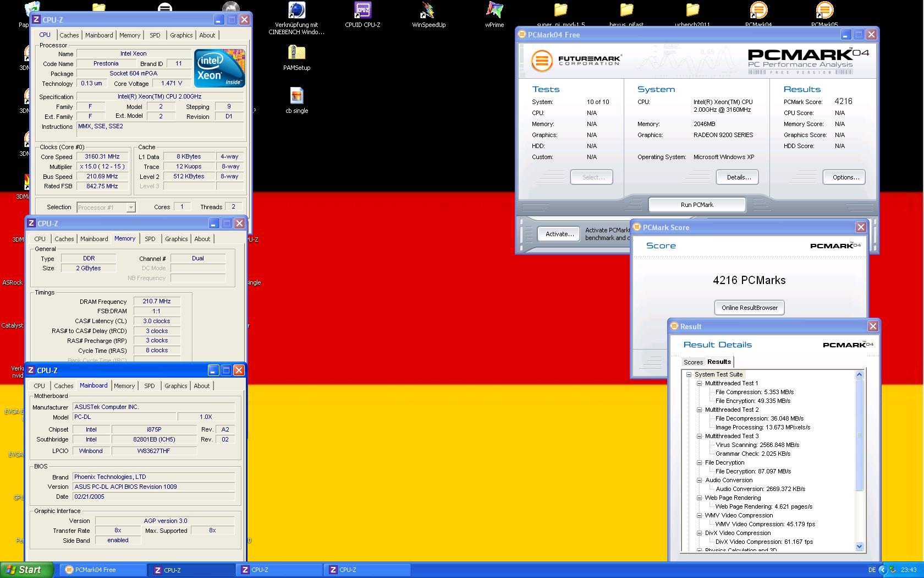The width and height of the screenshot is (924, 578).
Task: Switch to first CPU-Z taskbar button
Action: tap(191, 570)
